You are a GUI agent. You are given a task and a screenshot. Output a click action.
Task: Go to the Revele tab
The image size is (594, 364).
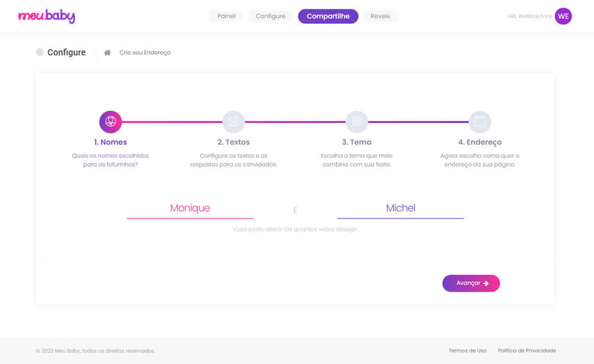(380, 16)
